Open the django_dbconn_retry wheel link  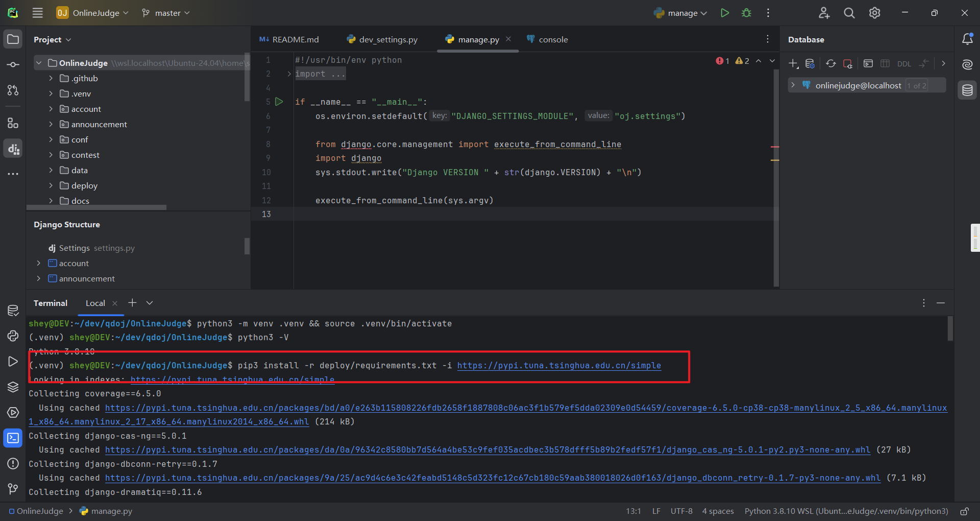click(x=493, y=478)
